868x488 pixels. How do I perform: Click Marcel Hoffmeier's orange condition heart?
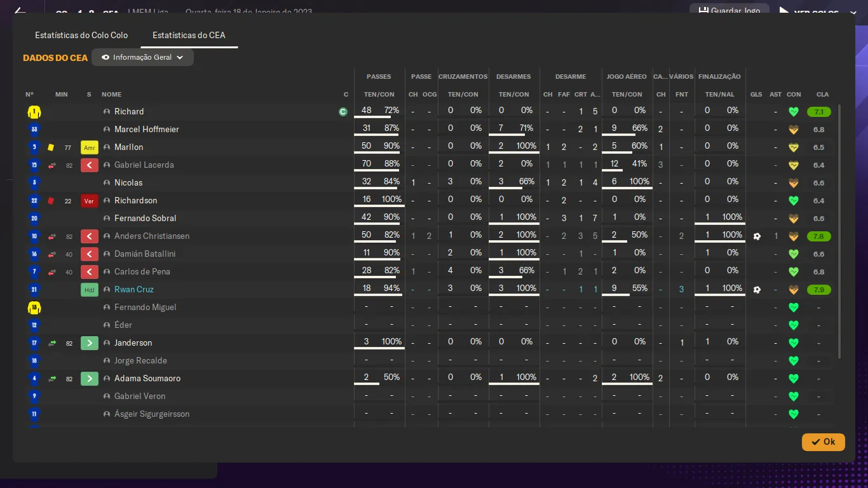(x=793, y=130)
